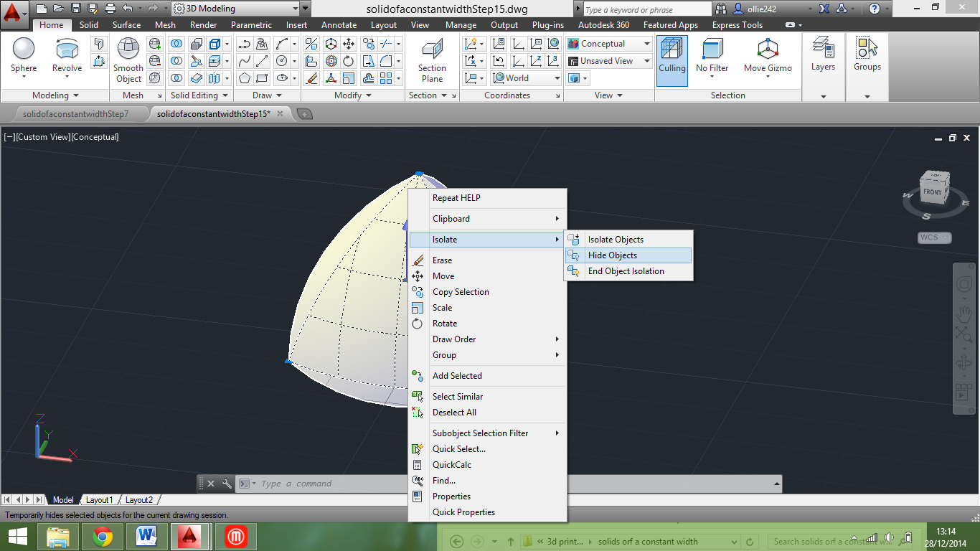Click the Help question mark icon
The width and height of the screenshot is (980, 551).
[x=874, y=9]
